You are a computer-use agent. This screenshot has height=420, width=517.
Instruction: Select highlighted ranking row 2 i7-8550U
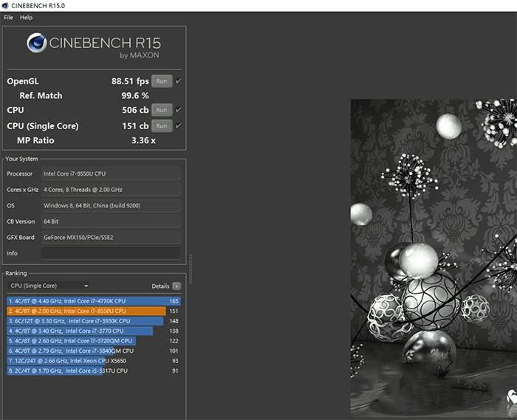point(94,311)
